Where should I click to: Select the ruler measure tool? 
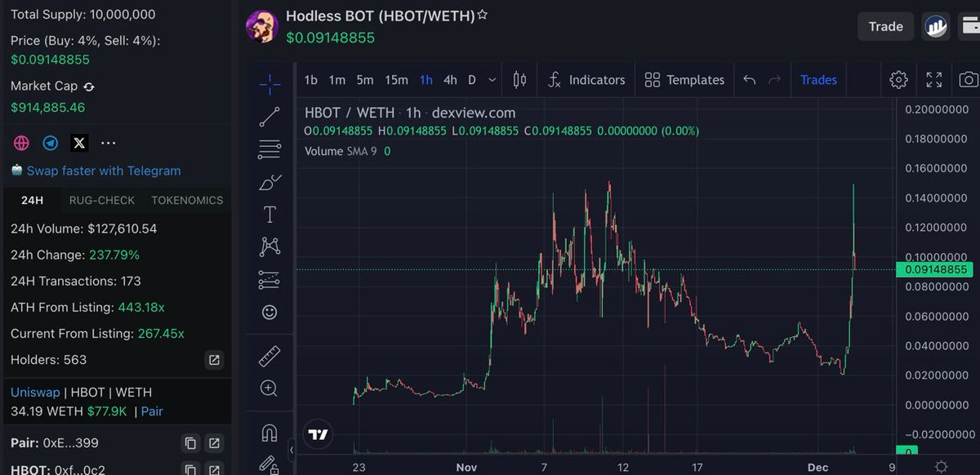[x=269, y=357]
